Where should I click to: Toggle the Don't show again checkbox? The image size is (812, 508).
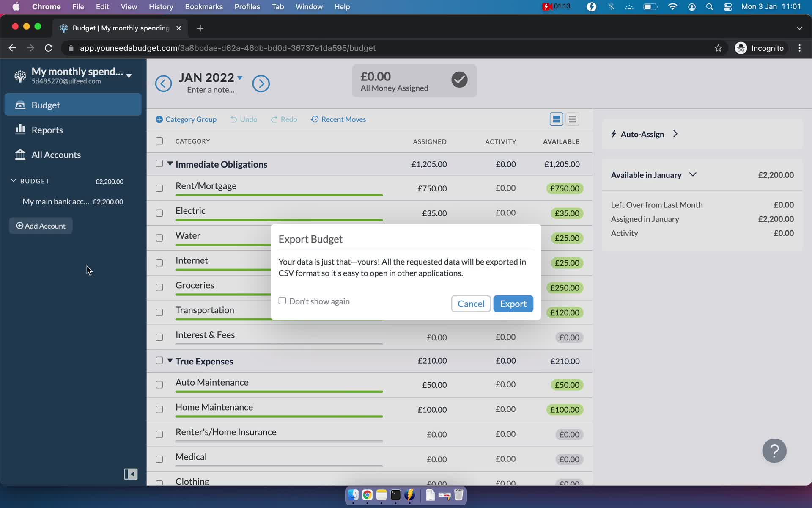[283, 300]
